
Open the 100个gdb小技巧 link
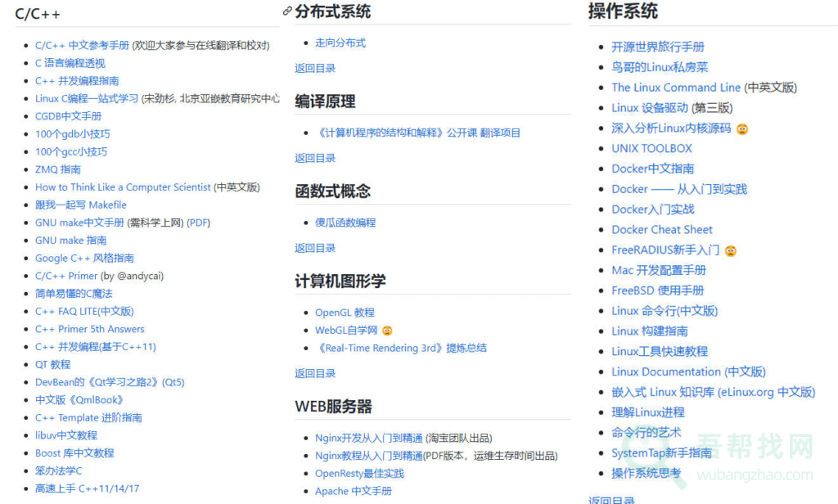pos(72,133)
